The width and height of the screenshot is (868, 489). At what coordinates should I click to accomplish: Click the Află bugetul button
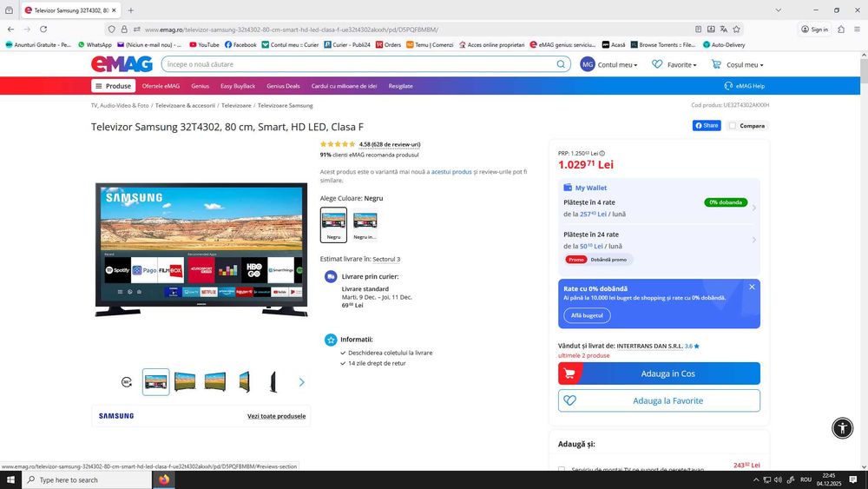tap(587, 315)
